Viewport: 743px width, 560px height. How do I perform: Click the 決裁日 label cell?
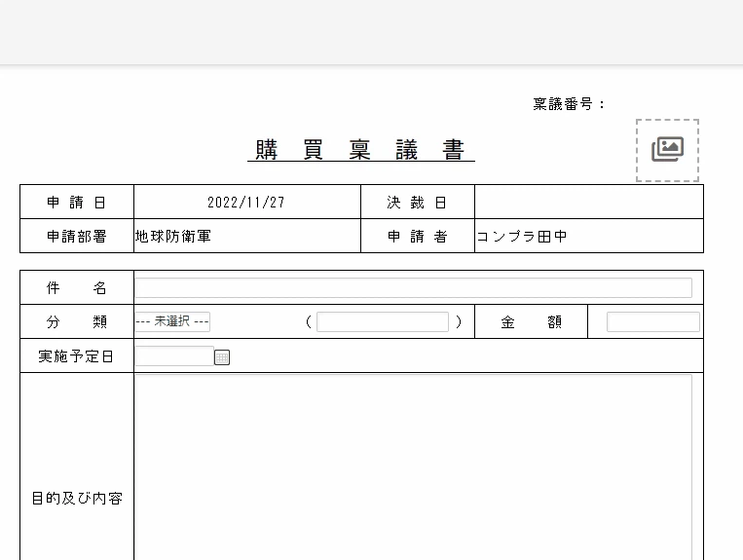418,202
